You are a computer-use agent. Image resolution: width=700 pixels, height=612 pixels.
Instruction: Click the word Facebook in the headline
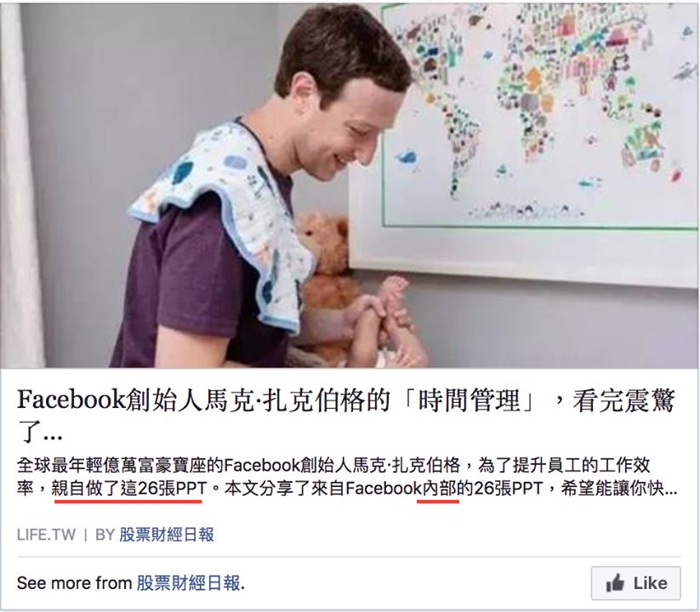[71, 399]
